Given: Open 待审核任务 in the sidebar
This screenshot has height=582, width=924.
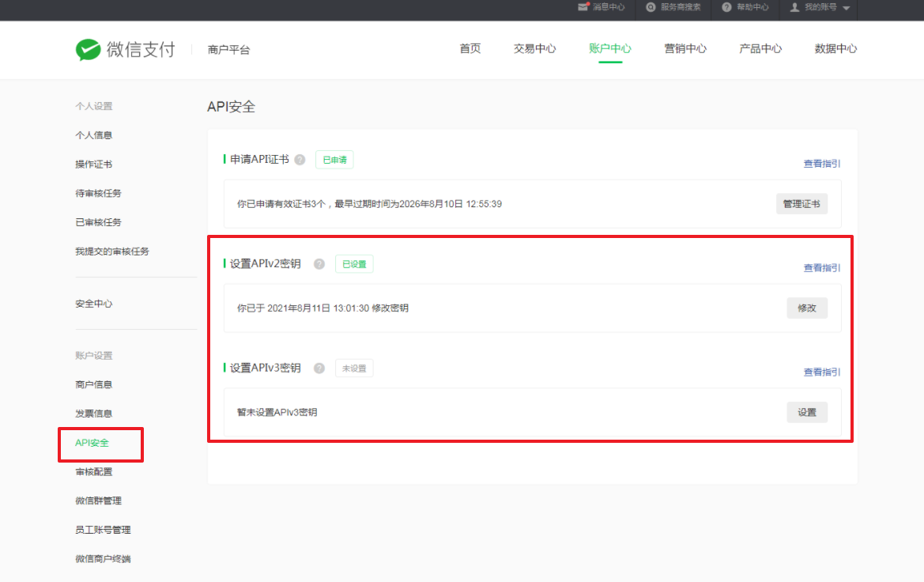Looking at the screenshot, I should pos(99,194).
